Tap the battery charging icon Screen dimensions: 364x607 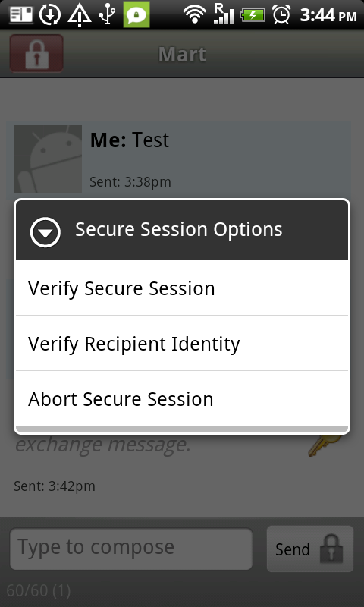[253, 15]
